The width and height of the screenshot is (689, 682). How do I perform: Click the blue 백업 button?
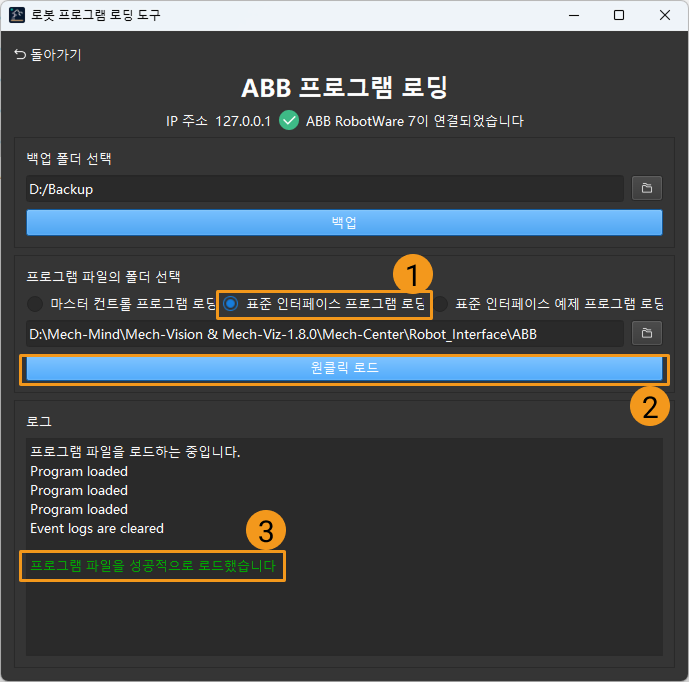pyautogui.click(x=344, y=222)
